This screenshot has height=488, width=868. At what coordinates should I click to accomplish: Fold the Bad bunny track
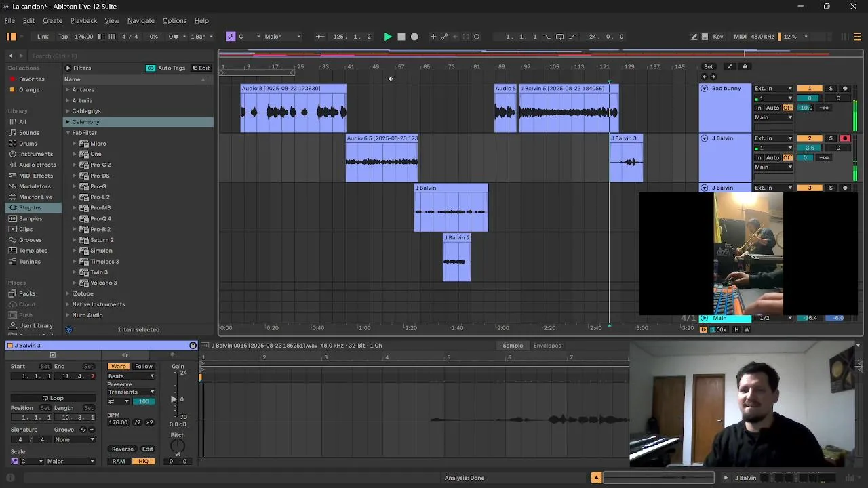(704, 89)
